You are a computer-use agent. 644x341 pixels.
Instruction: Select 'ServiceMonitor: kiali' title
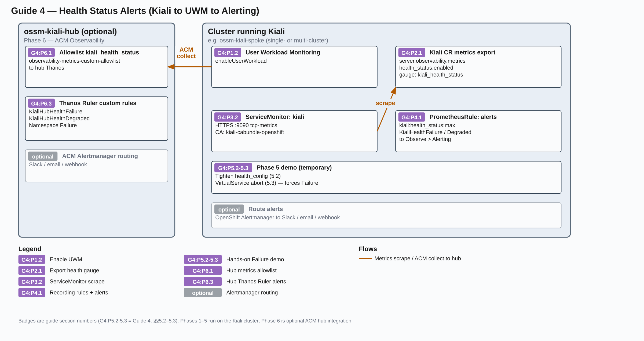pyautogui.click(x=275, y=117)
